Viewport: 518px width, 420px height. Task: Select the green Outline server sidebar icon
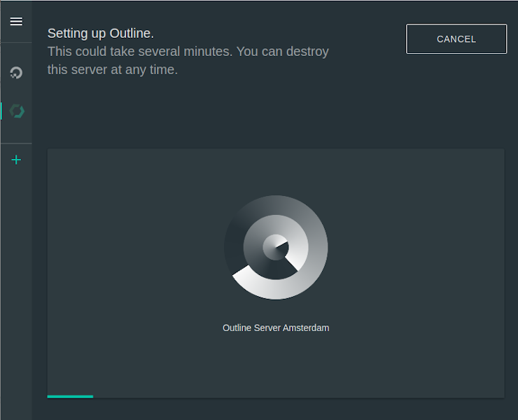tap(17, 111)
